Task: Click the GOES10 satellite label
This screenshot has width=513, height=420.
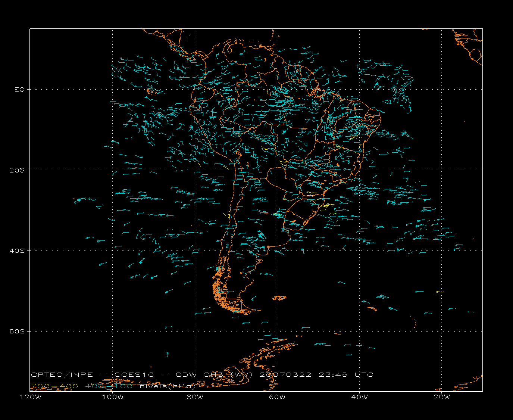Action: point(134,375)
